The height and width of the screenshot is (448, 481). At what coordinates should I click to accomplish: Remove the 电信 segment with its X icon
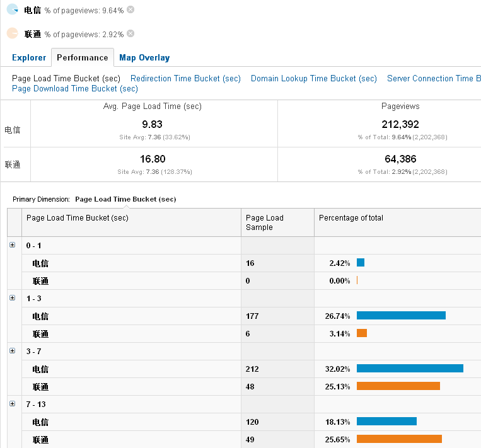pos(130,10)
